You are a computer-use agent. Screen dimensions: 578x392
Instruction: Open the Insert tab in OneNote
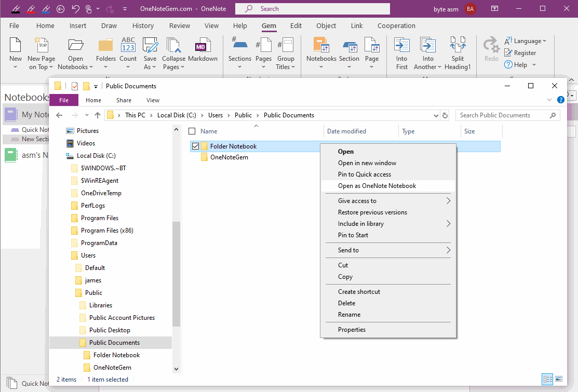(x=78, y=26)
